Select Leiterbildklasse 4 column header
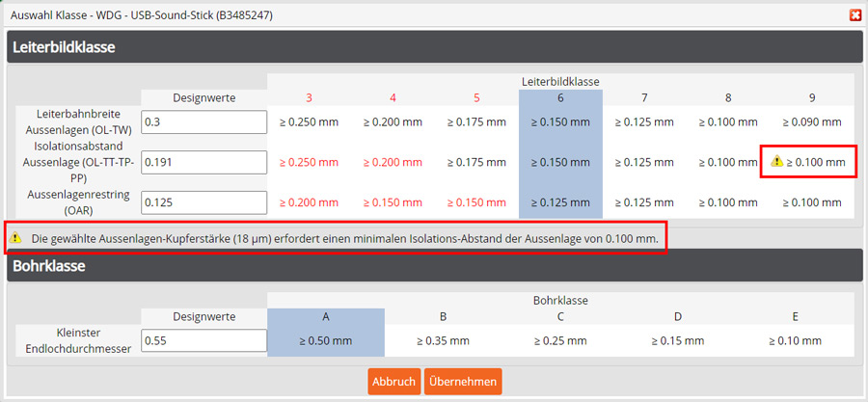Screen dimensions: 868x402 393,97
